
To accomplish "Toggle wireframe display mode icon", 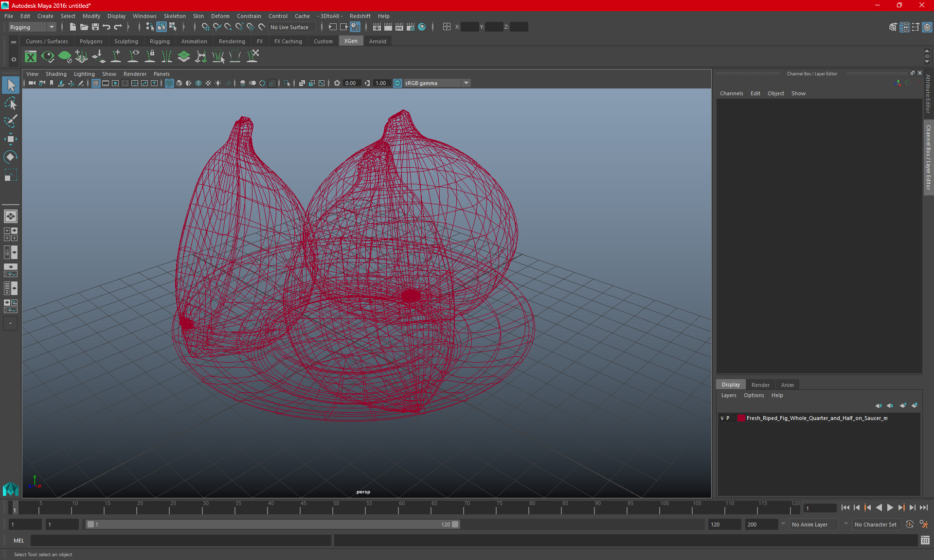I will (x=169, y=83).
